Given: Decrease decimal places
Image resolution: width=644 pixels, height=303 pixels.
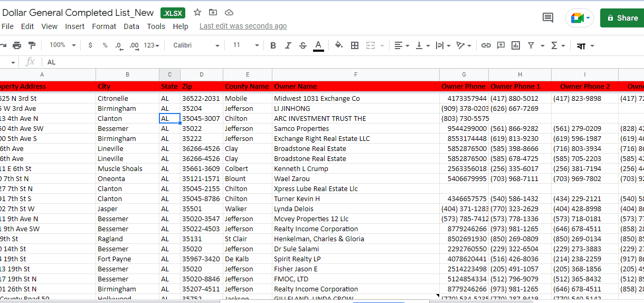Looking at the screenshot, I should point(119,45).
